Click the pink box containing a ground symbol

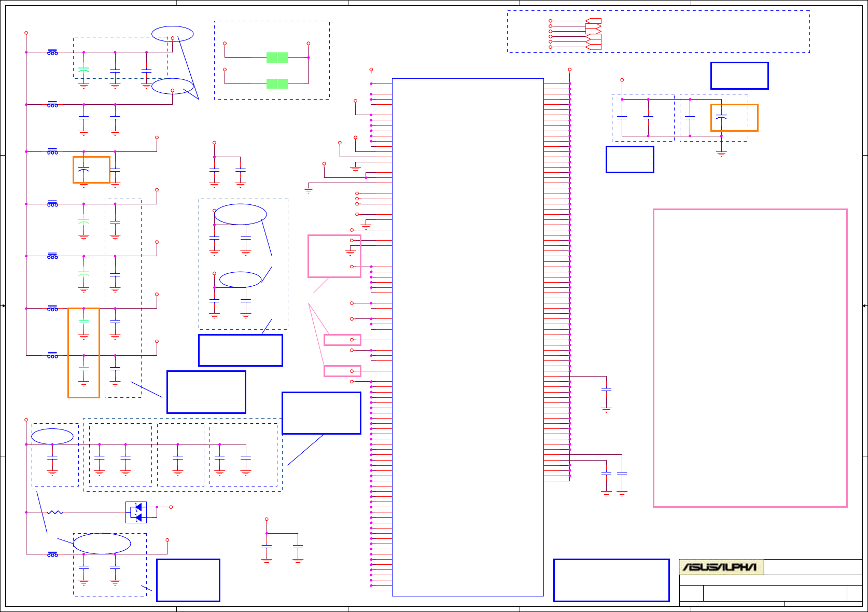[x=334, y=256]
